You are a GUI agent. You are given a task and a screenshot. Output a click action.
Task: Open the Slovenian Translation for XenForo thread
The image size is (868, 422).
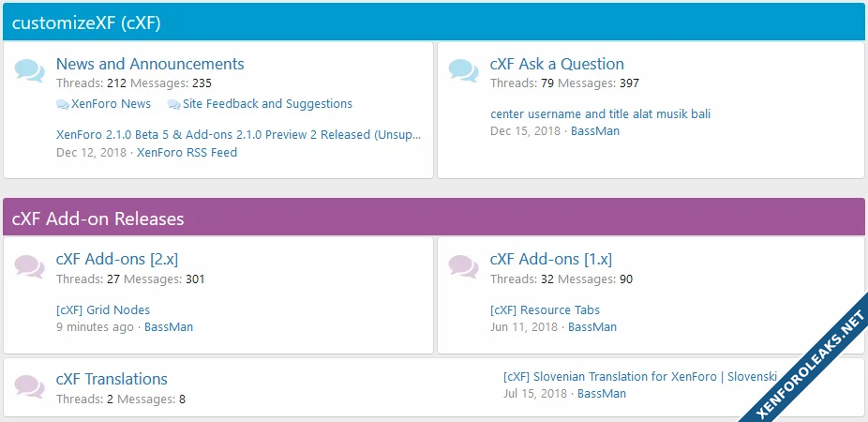point(639,376)
